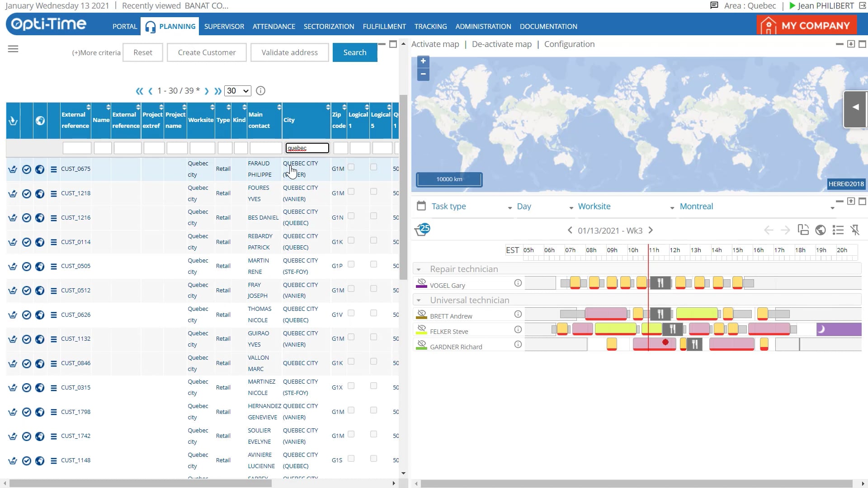Screen dimensions: 868x488
Task: Open the Montreal filter dropdown
Action: click(x=833, y=207)
